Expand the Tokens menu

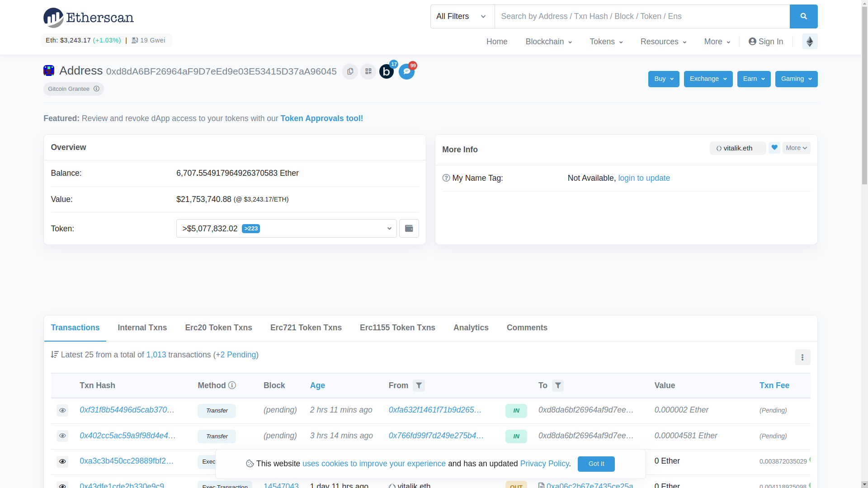tap(606, 42)
